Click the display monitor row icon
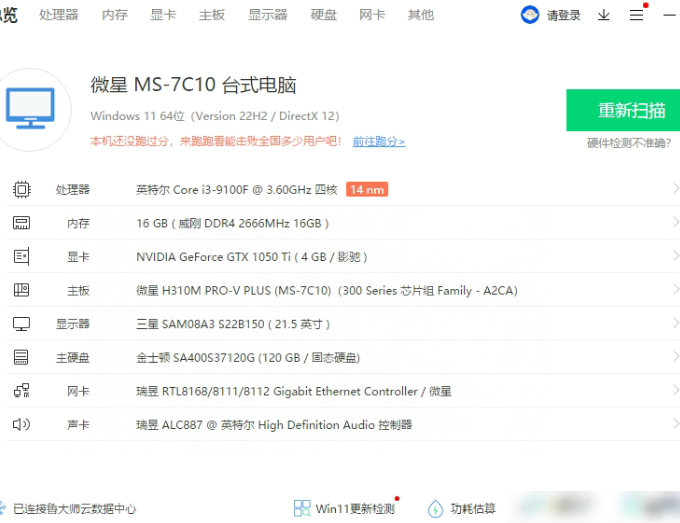The image size is (680, 523). click(x=22, y=324)
